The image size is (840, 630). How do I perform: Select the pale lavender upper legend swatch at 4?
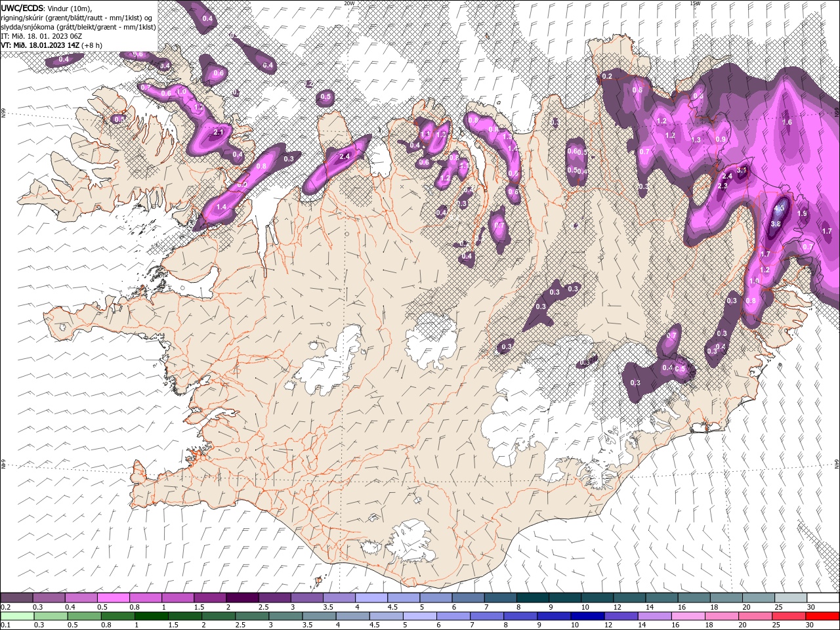371,598
